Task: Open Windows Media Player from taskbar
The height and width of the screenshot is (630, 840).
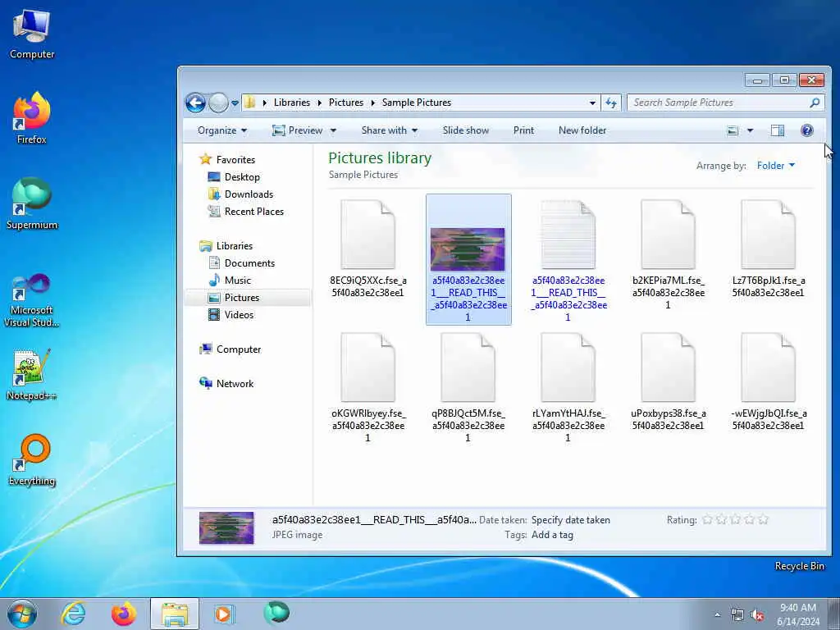Action: click(223, 614)
